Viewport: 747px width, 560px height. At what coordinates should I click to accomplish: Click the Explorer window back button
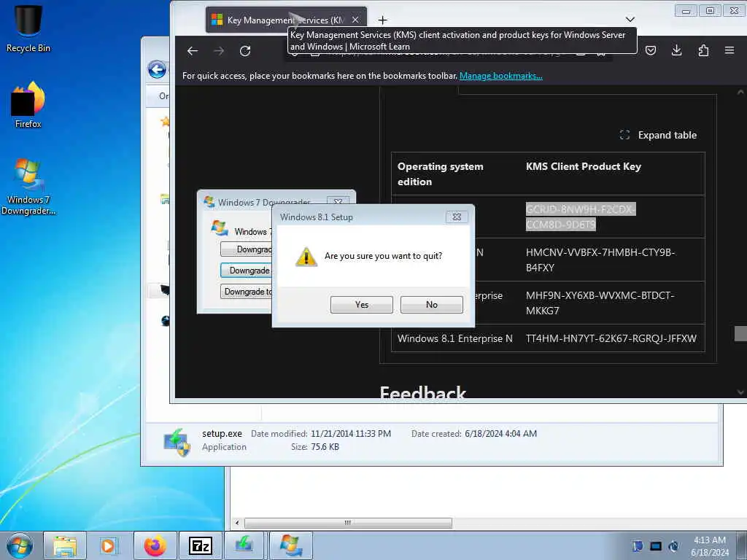pyautogui.click(x=157, y=70)
